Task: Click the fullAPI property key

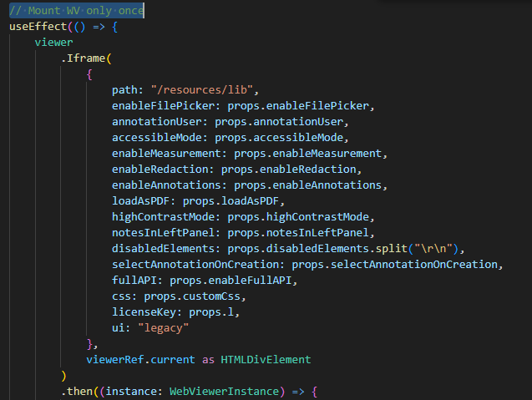Action: click(134, 281)
